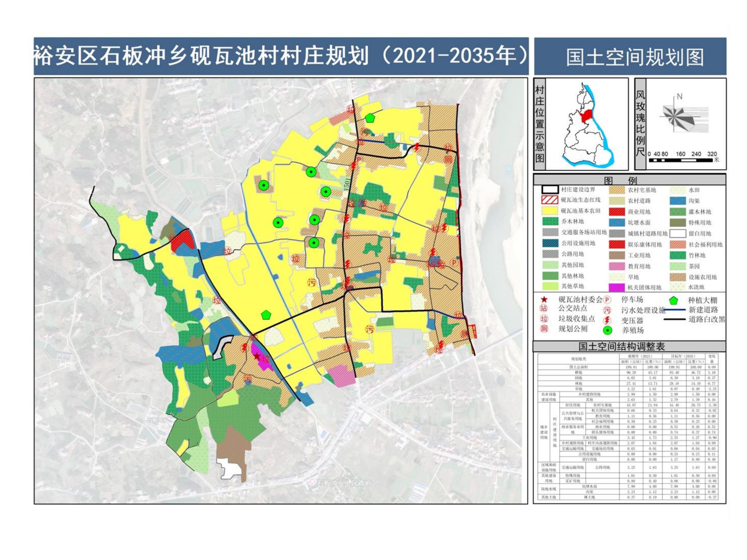Viewport: 747px width, 560px height.
Task: Click the 规划地类 table column header
Action: [x=578, y=359]
